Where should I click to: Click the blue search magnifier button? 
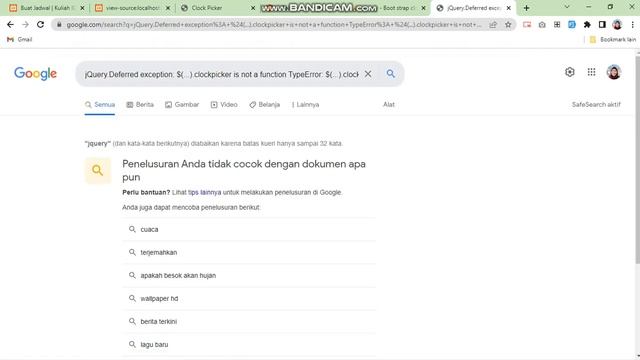coord(391,73)
